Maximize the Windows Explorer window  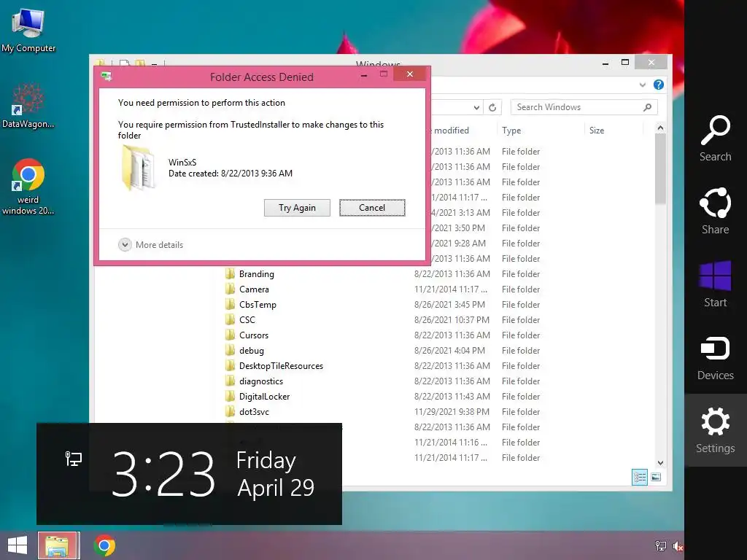[625, 63]
